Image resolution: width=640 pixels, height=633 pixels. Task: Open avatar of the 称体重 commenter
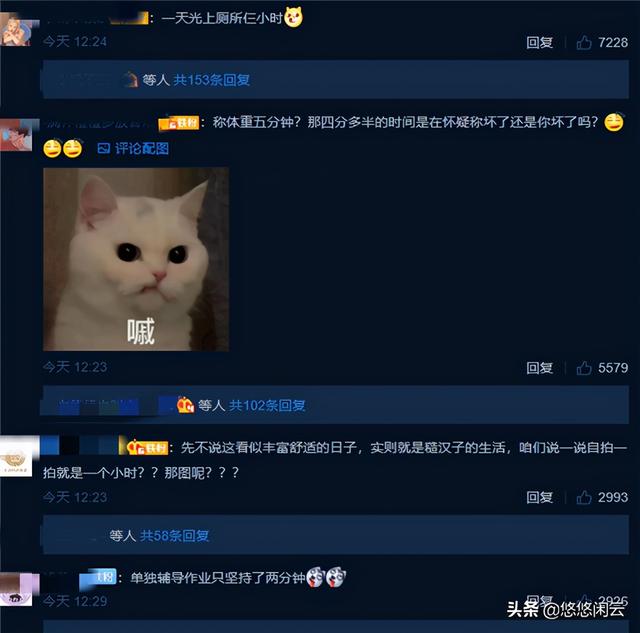point(16,135)
